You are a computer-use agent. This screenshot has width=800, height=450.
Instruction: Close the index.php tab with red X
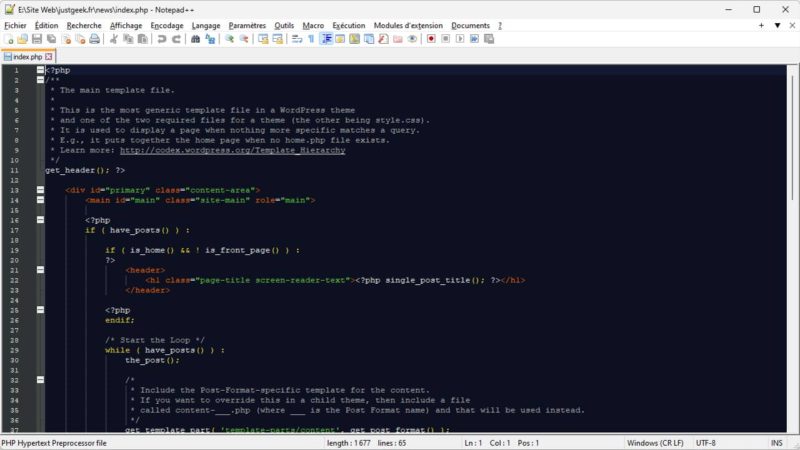click(48, 57)
